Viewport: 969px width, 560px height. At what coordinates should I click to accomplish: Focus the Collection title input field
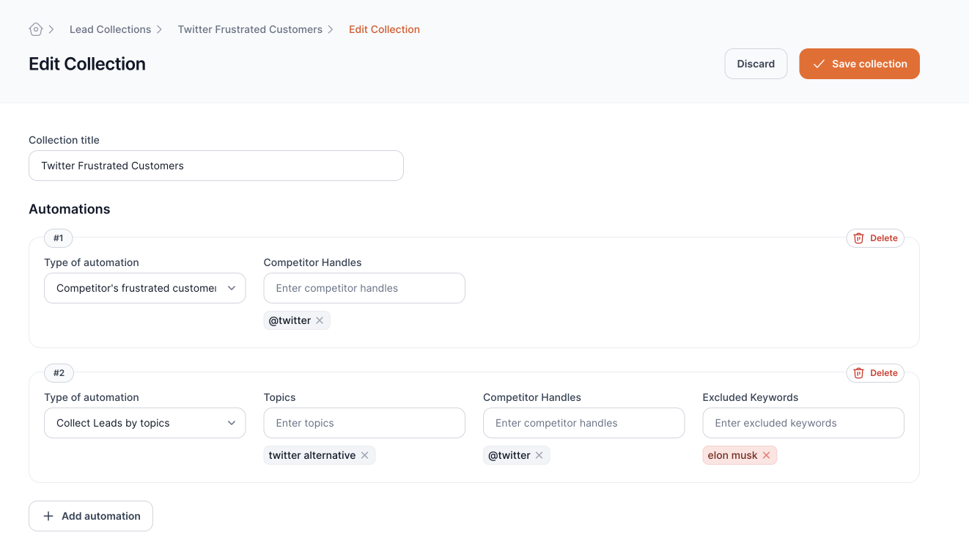pos(215,166)
